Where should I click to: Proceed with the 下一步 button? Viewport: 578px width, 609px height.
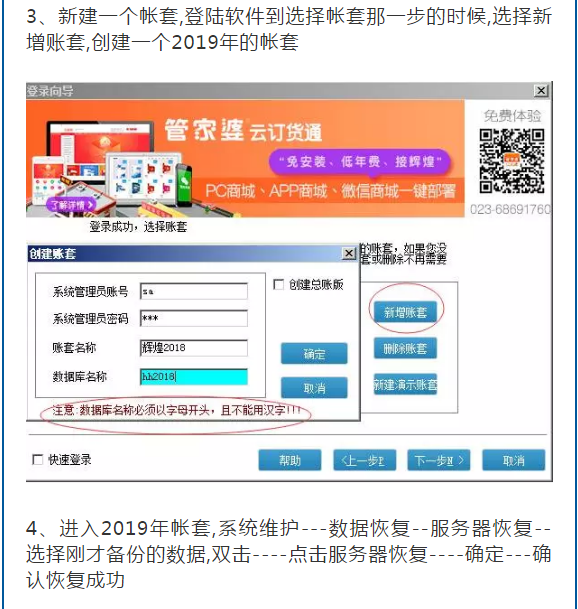point(439,460)
